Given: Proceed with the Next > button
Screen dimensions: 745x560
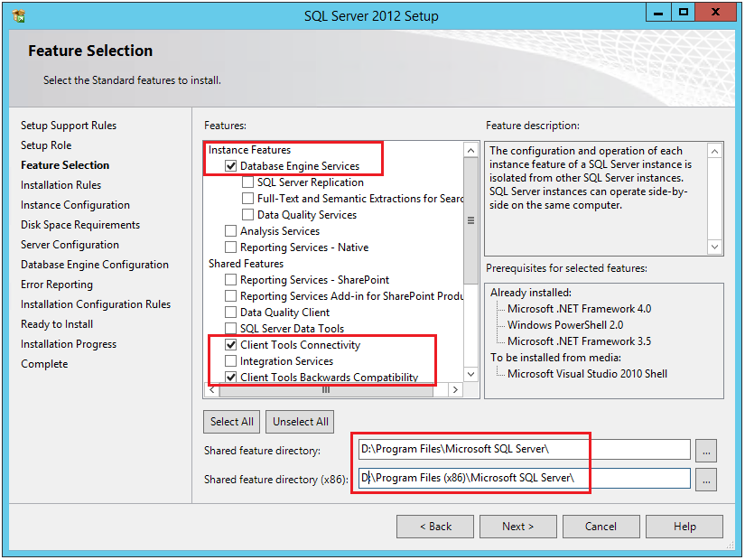Looking at the screenshot, I should 518,527.
